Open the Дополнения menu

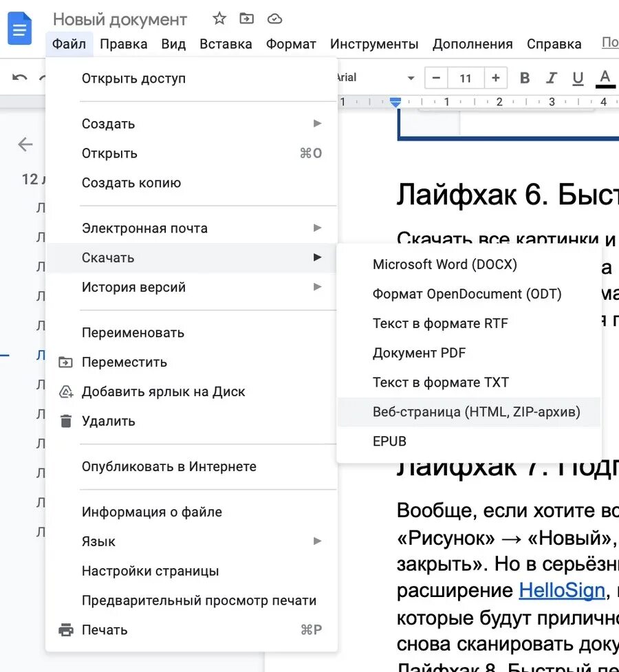click(473, 44)
